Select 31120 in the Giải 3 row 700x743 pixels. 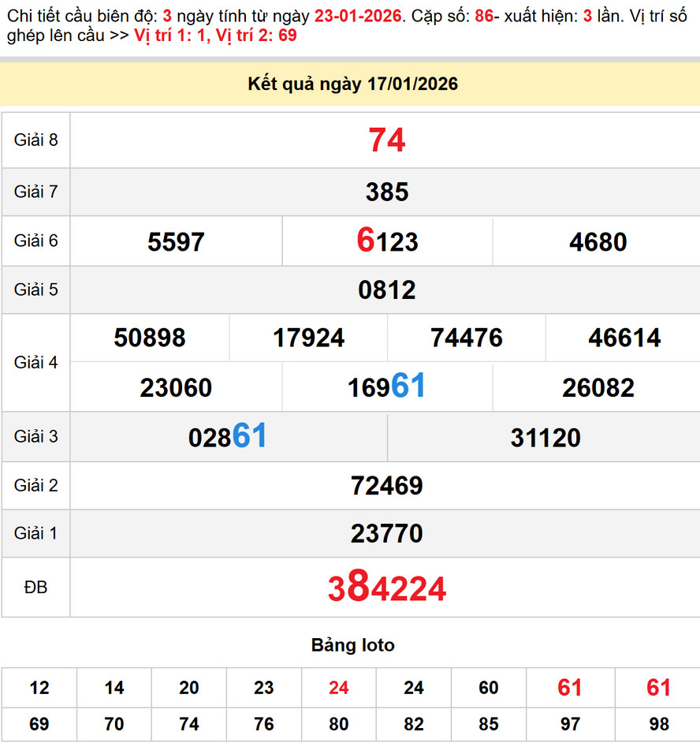544,436
